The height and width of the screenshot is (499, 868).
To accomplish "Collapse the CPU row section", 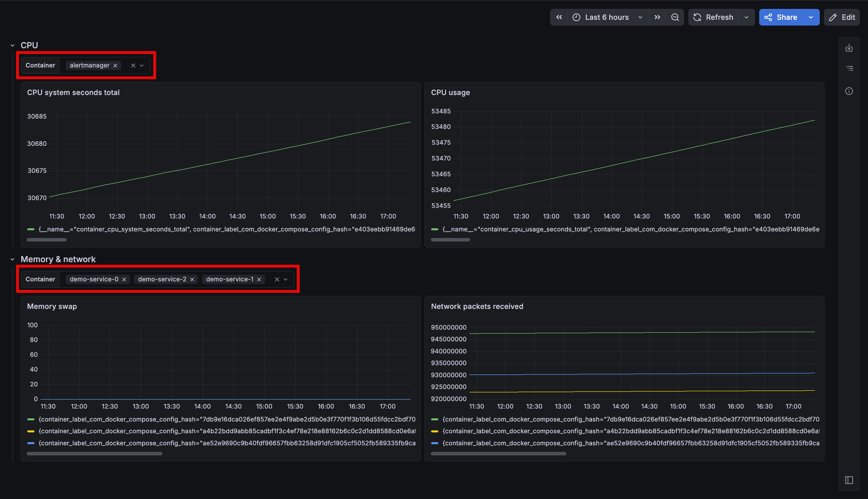I will (13, 45).
